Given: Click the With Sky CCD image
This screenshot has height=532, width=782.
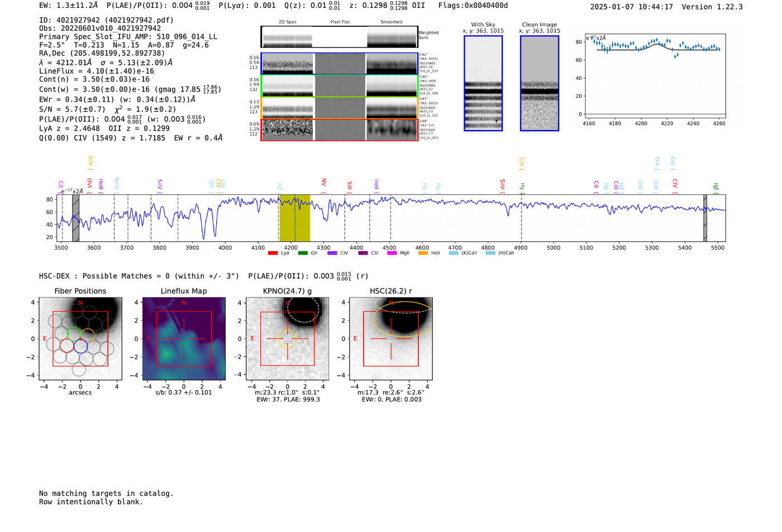Looking at the screenshot, I should [483, 83].
